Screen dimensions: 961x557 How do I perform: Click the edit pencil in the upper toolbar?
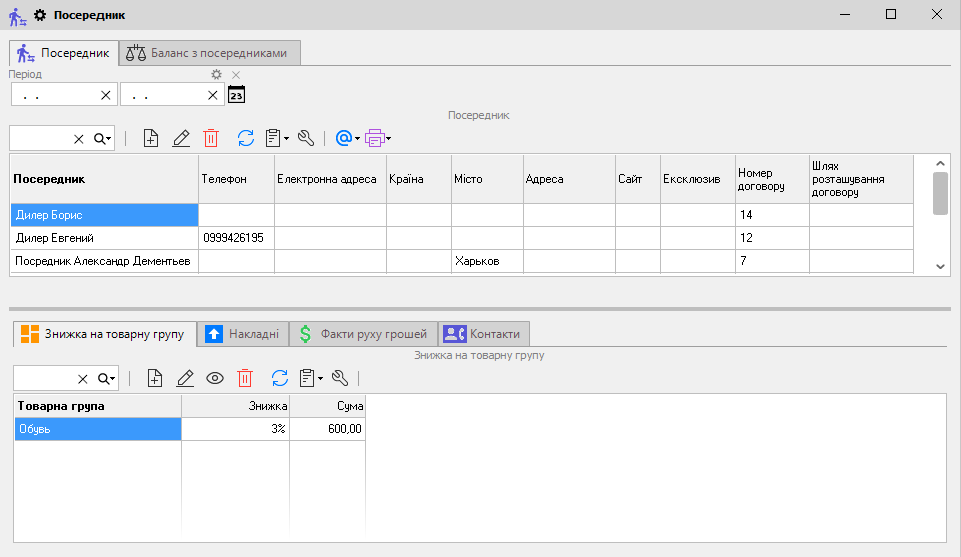(x=181, y=139)
